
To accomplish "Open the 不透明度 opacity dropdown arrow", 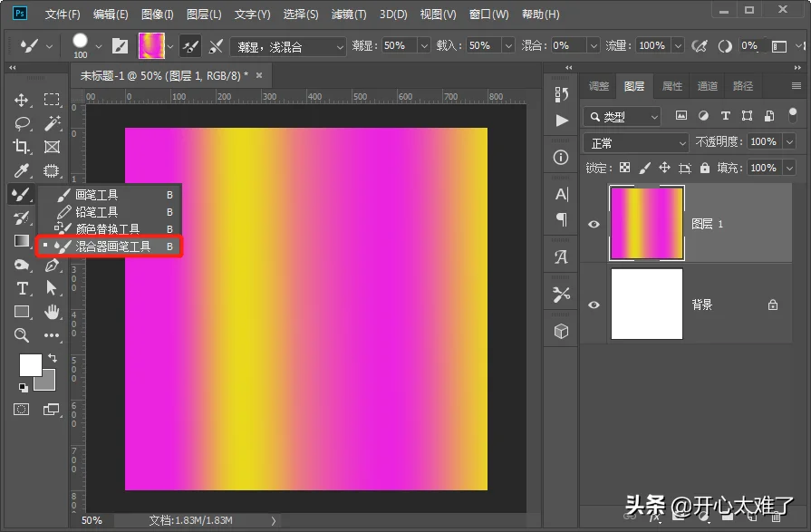I will click(789, 141).
